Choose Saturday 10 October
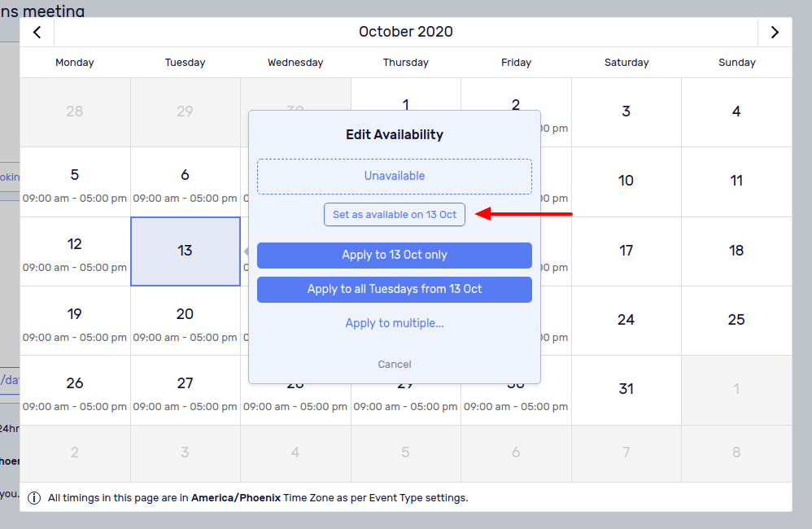The width and height of the screenshot is (812, 529). point(626,181)
